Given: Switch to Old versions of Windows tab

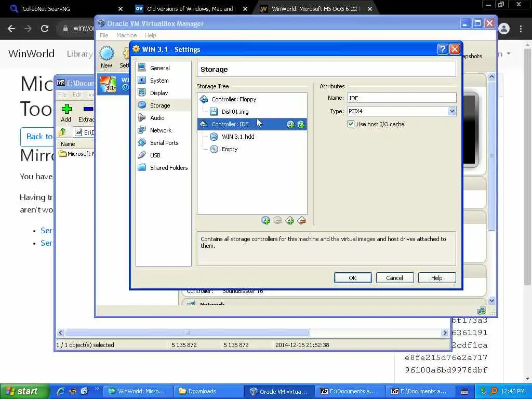Looking at the screenshot, I should (x=191, y=9).
